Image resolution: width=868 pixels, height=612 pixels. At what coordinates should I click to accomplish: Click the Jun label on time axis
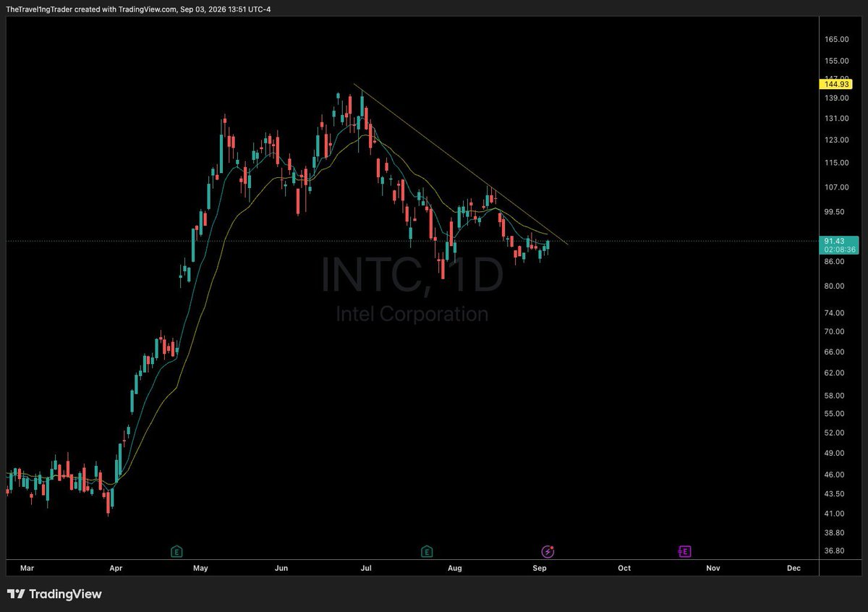click(x=281, y=568)
